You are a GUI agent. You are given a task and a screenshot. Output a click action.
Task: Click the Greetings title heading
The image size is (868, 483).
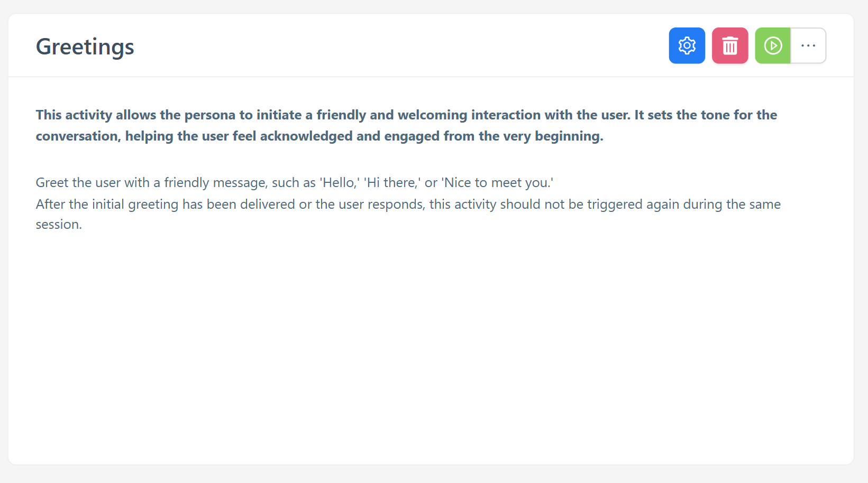click(85, 47)
